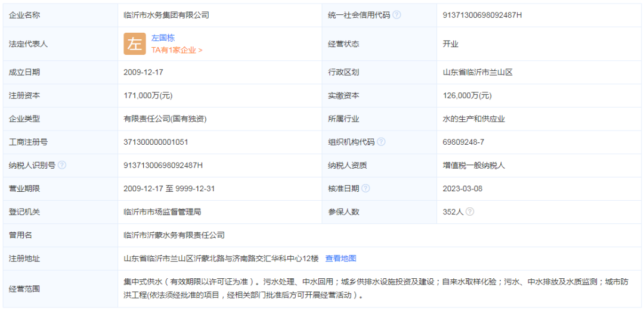Click registration number 371300000001051
The height and width of the screenshot is (311, 644).
pos(156,142)
